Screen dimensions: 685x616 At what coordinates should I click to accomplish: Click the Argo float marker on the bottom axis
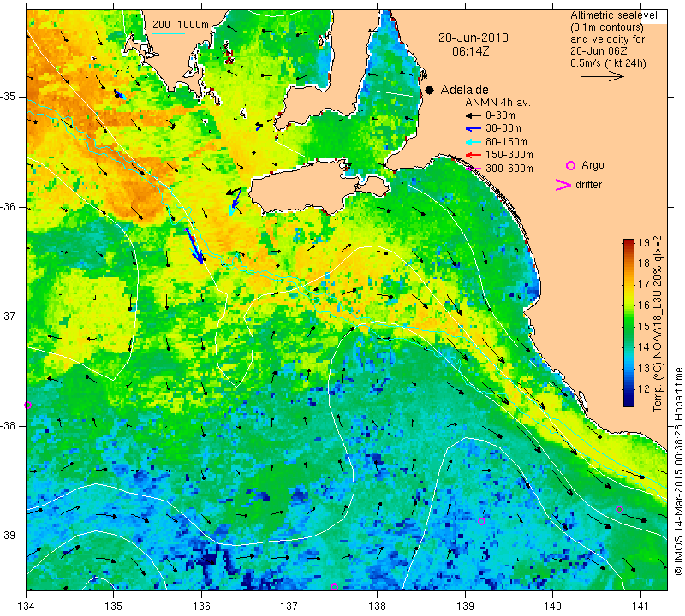tap(334, 587)
